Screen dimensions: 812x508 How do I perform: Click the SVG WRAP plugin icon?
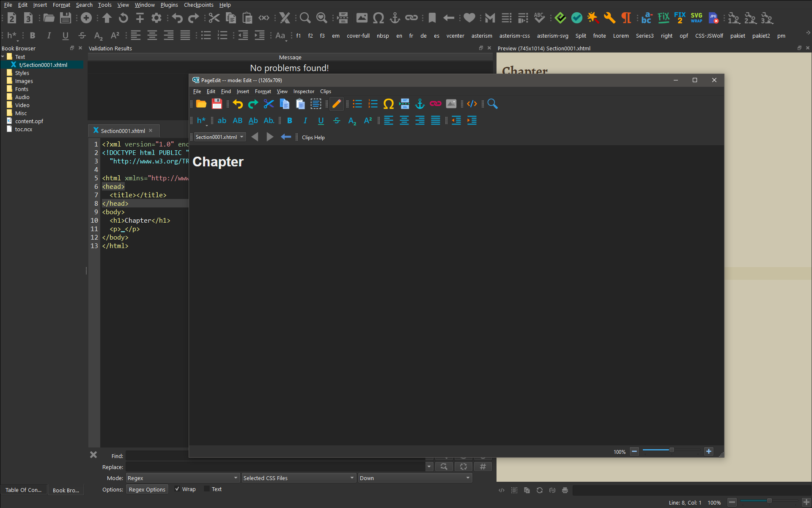(696, 18)
